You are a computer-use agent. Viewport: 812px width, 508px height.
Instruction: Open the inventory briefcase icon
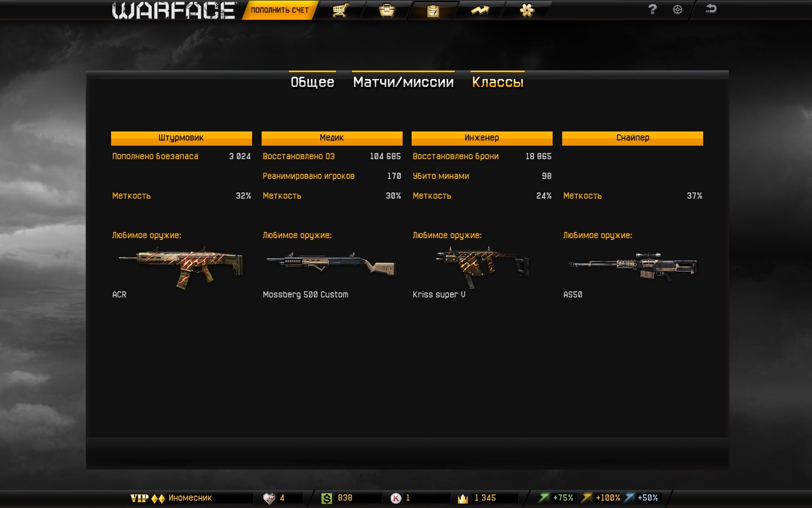[x=387, y=10]
